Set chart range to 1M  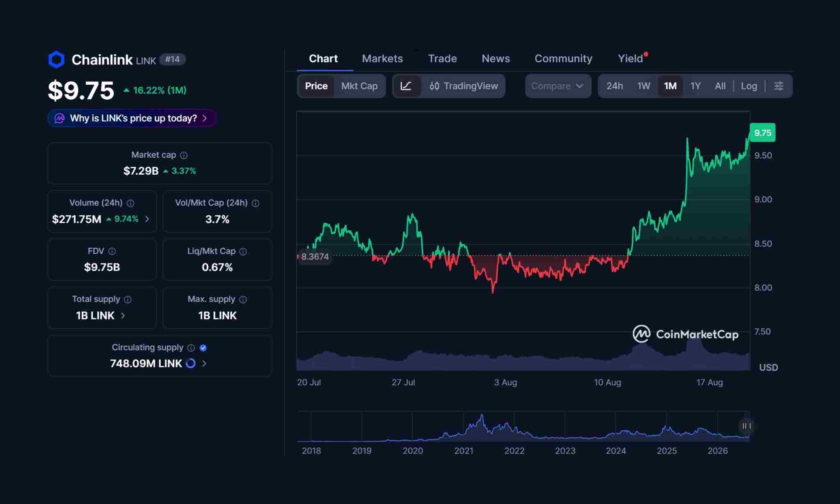[670, 86]
